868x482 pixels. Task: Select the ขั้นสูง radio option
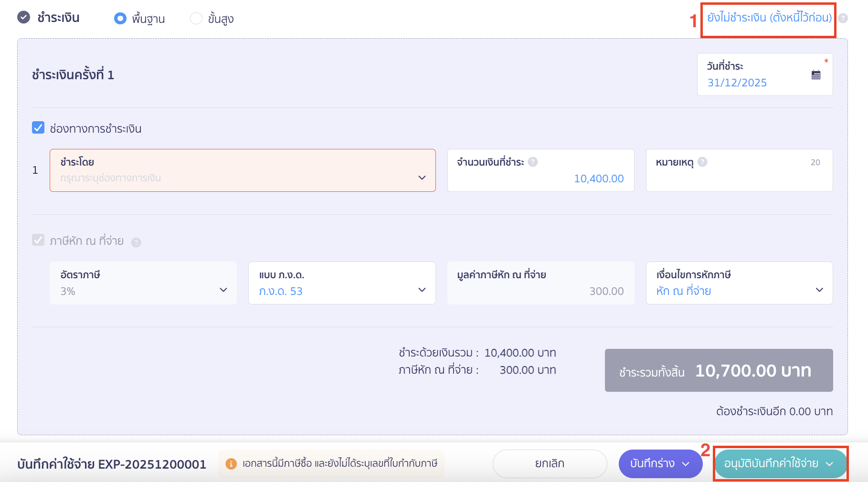click(196, 19)
